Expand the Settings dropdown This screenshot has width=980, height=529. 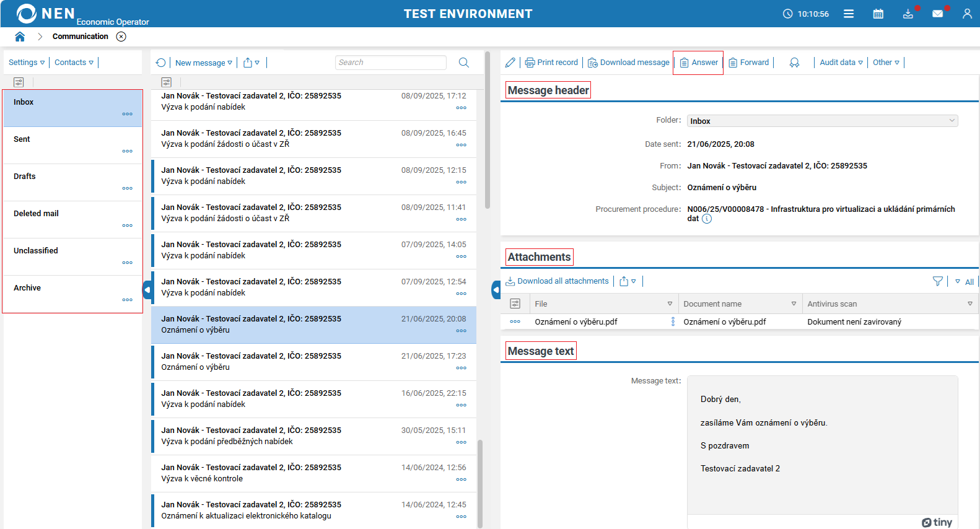[27, 63]
